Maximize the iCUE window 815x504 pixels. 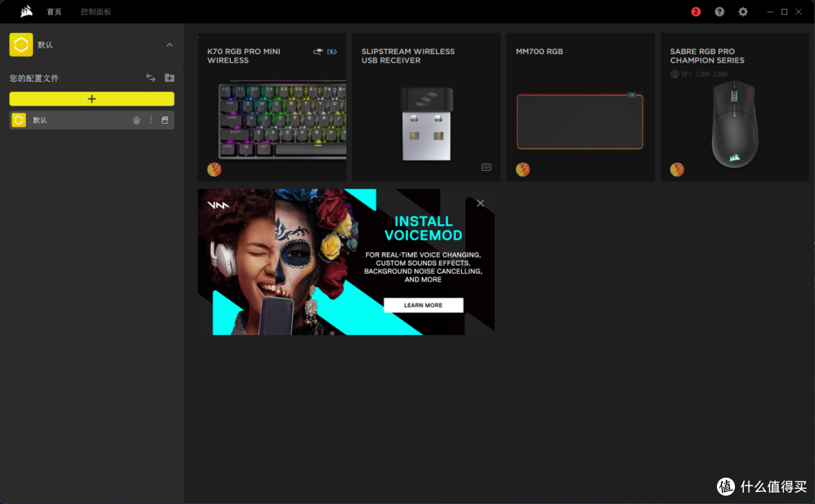[x=784, y=12]
